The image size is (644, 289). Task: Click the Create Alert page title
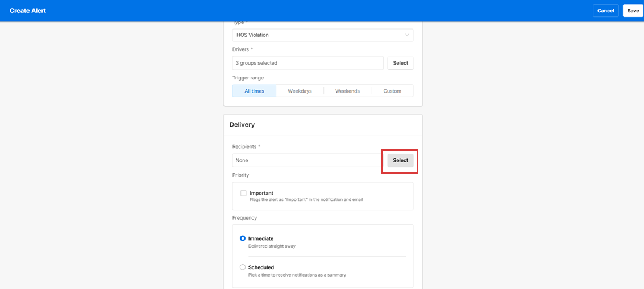click(x=28, y=11)
